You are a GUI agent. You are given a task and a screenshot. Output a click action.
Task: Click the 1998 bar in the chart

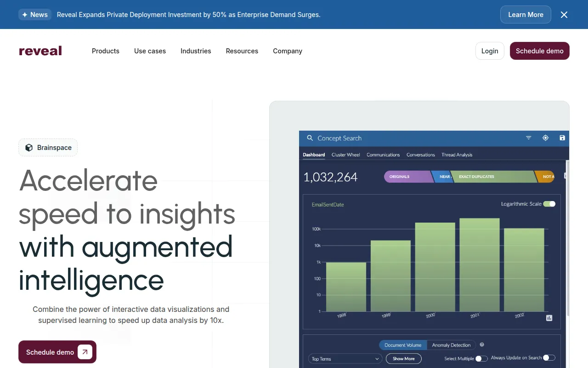[346, 287]
